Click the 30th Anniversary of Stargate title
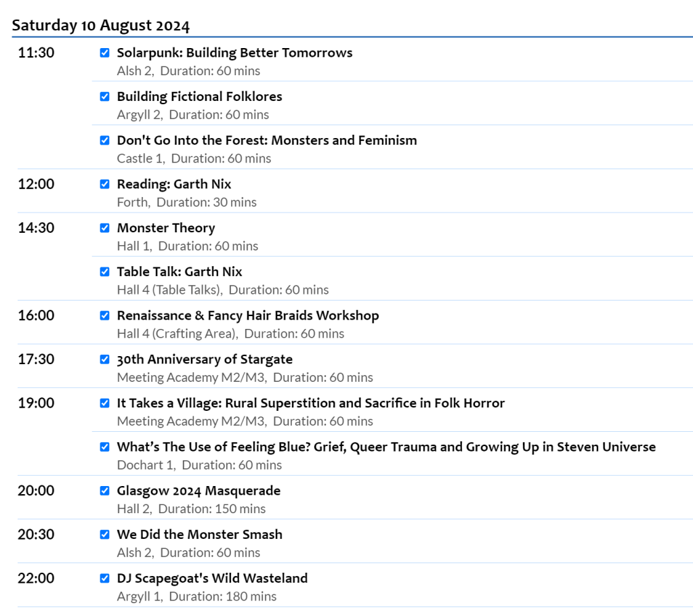693x616 pixels. 205,359
